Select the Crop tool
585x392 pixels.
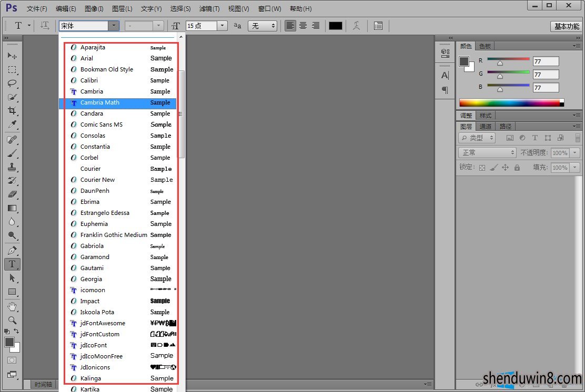pyautogui.click(x=12, y=111)
